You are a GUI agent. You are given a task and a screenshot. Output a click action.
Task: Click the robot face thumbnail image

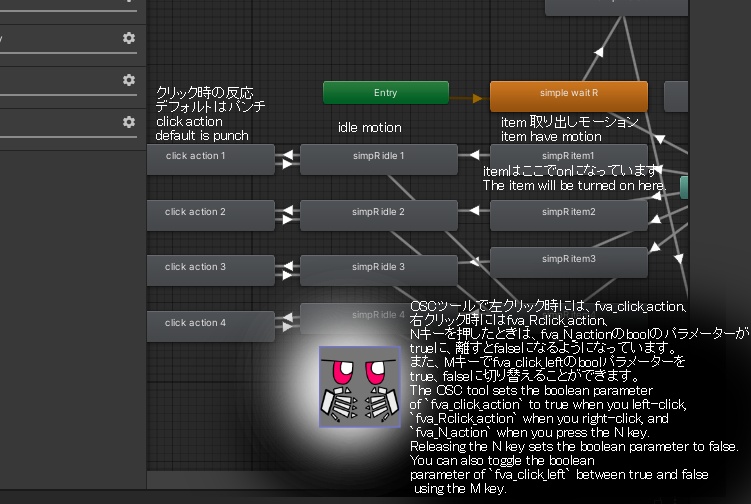(360, 387)
